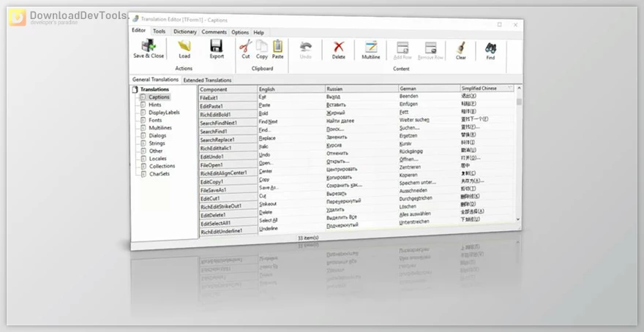Click the vertical scrollbar thumb
This screenshot has height=332, width=644.
point(519,102)
